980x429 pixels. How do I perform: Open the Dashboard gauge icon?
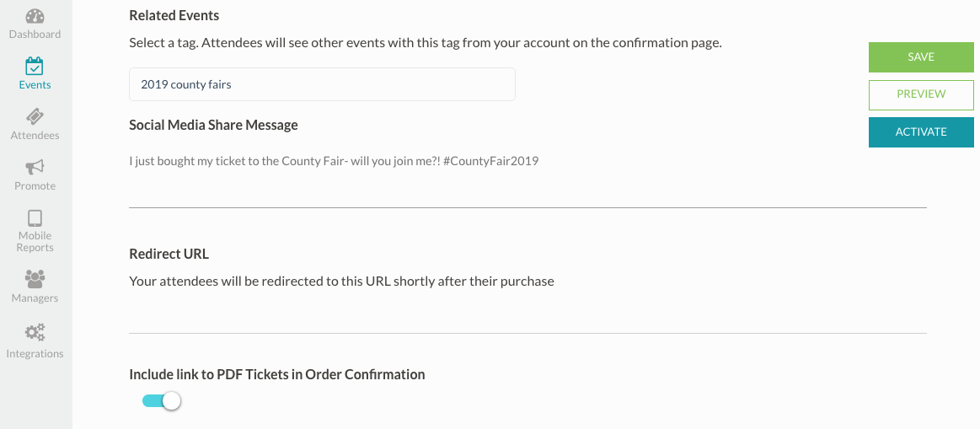(x=35, y=16)
